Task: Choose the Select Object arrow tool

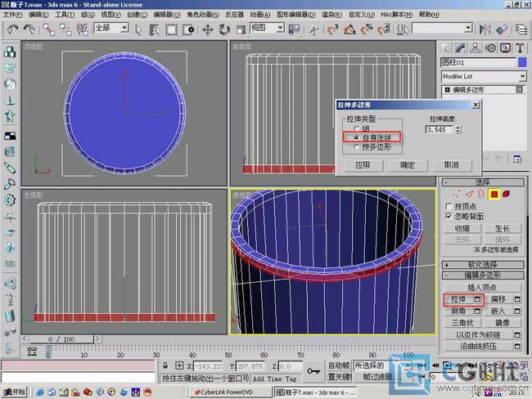Action: 138,29
